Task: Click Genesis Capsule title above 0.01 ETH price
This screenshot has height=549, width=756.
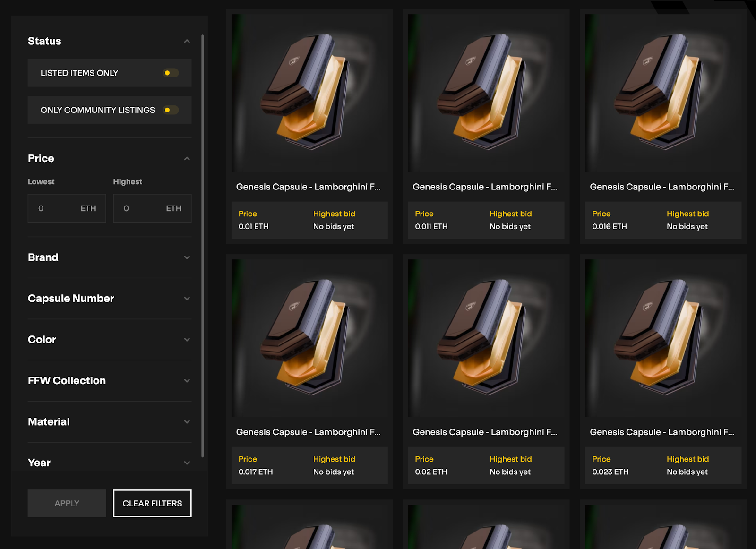Action: pyautogui.click(x=309, y=187)
